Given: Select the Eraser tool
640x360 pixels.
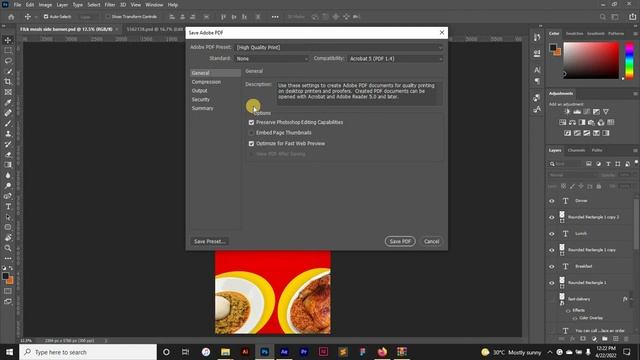Looking at the screenshot, I should 8,155.
